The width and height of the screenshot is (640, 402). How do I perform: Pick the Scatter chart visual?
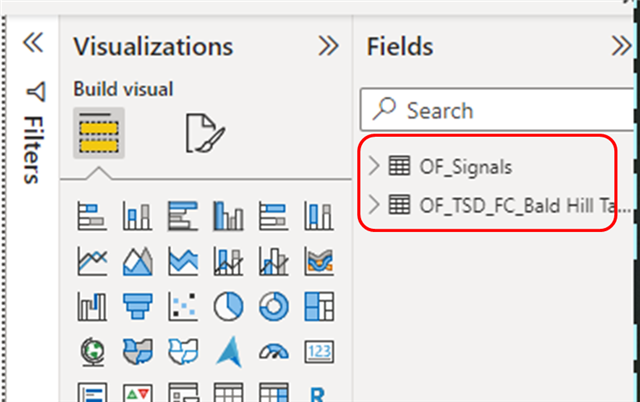pyautogui.click(x=182, y=305)
